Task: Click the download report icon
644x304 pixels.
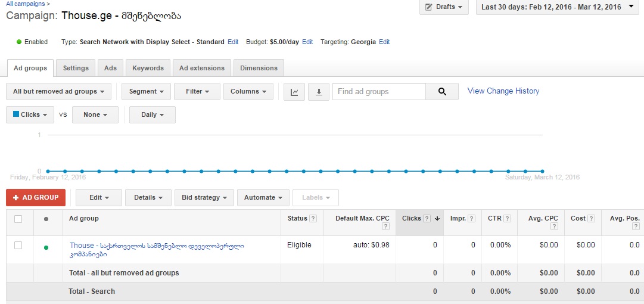Action: point(319,92)
